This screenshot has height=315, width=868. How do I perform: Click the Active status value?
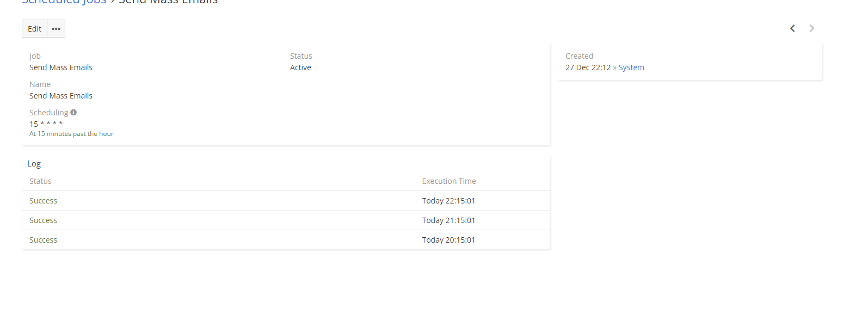pyautogui.click(x=300, y=67)
